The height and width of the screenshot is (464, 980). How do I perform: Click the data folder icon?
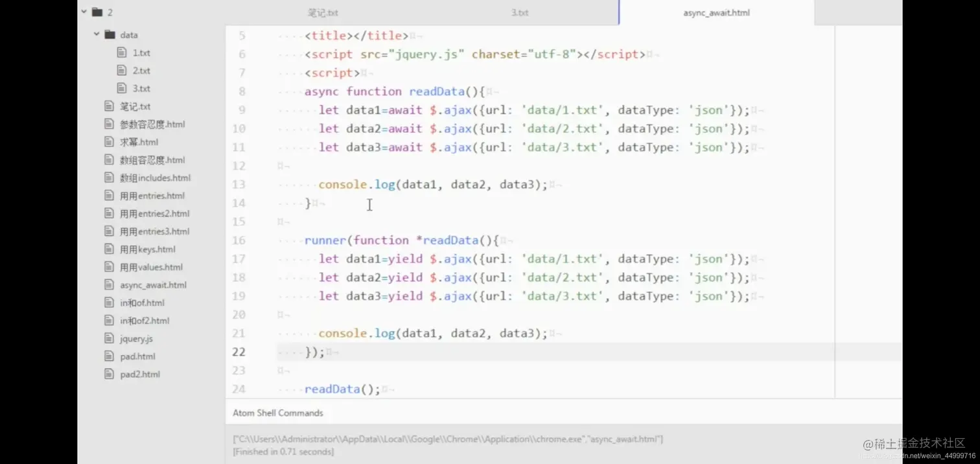click(x=110, y=34)
